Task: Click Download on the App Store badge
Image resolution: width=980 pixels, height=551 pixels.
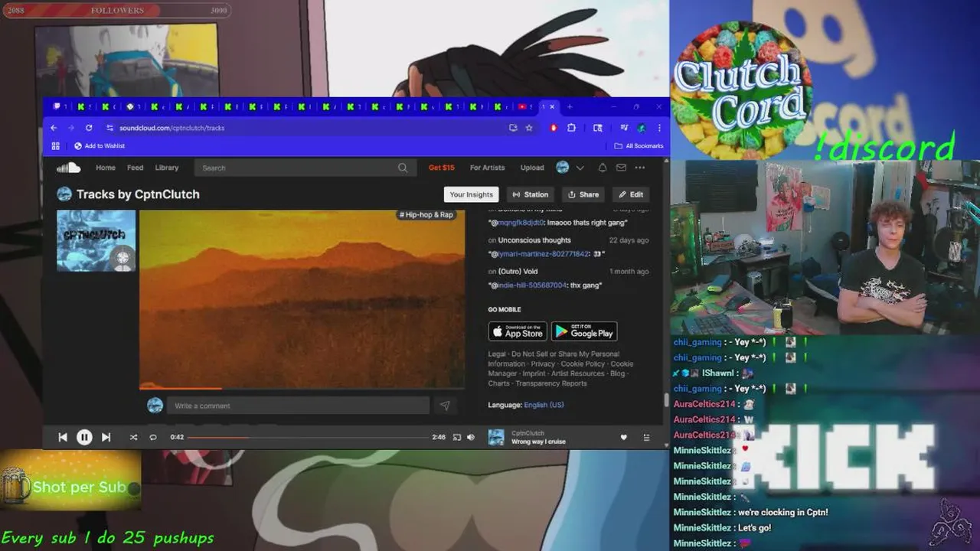Action: click(x=518, y=331)
